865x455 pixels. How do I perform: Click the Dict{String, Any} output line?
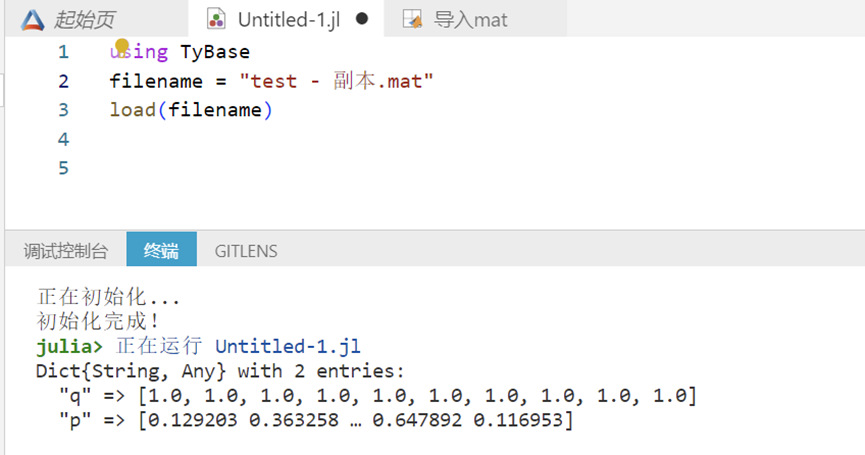220,371
